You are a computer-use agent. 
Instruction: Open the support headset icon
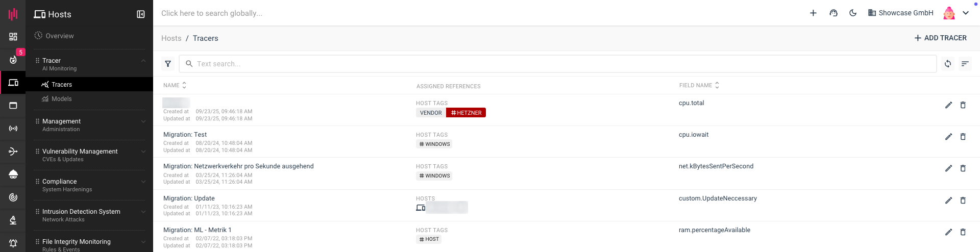(x=834, y=13)
